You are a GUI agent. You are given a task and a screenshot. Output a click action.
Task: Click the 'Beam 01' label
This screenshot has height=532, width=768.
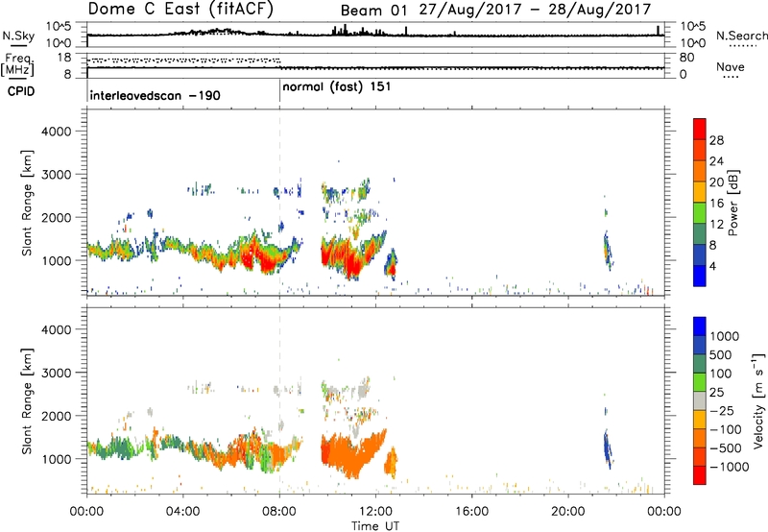click(x=373, y=11)
